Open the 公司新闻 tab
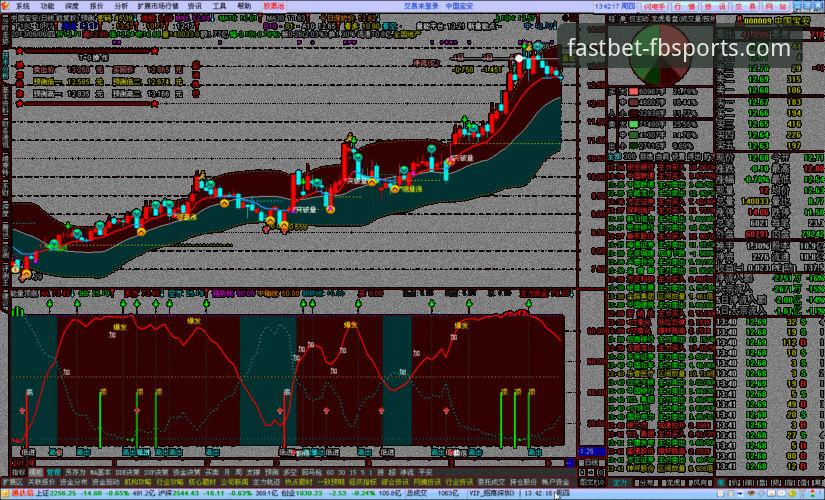 pyautogui.click(x=236, y=482)
